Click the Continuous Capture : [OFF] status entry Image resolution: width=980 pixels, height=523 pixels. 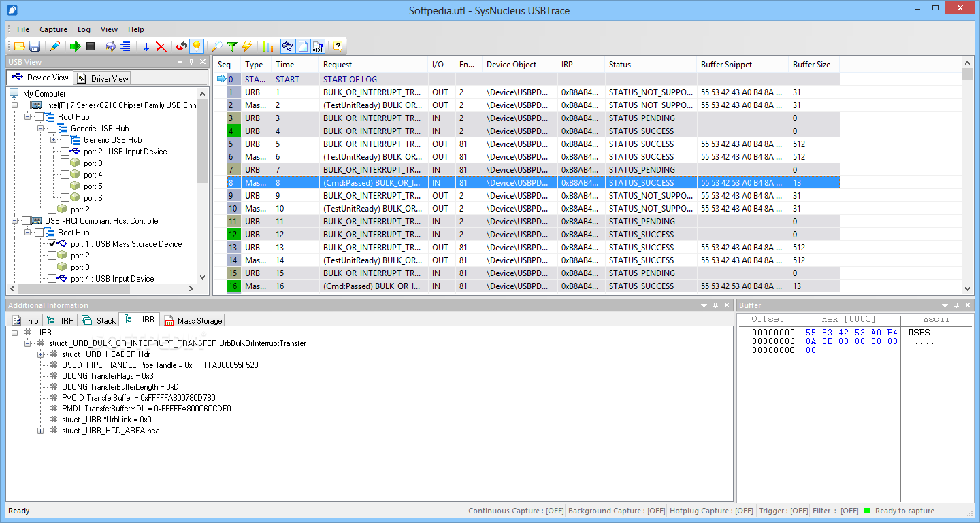(x=515, y=511)
